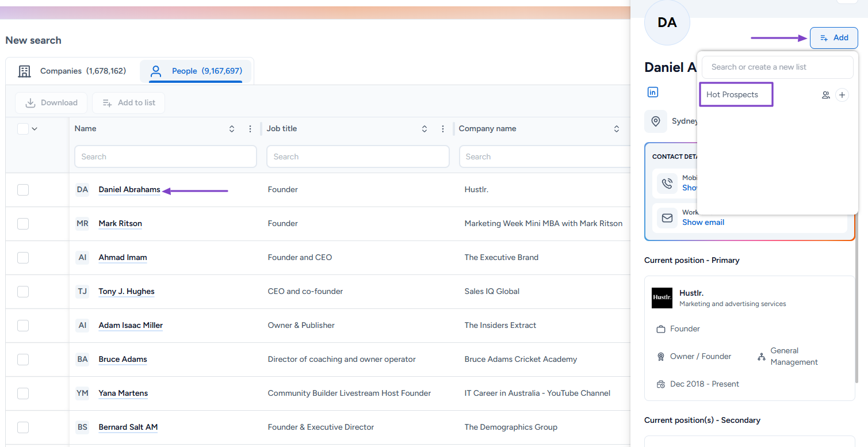Open Tony J. Hughes profile link
868x447 pixels.
click(x=127, y=291)
